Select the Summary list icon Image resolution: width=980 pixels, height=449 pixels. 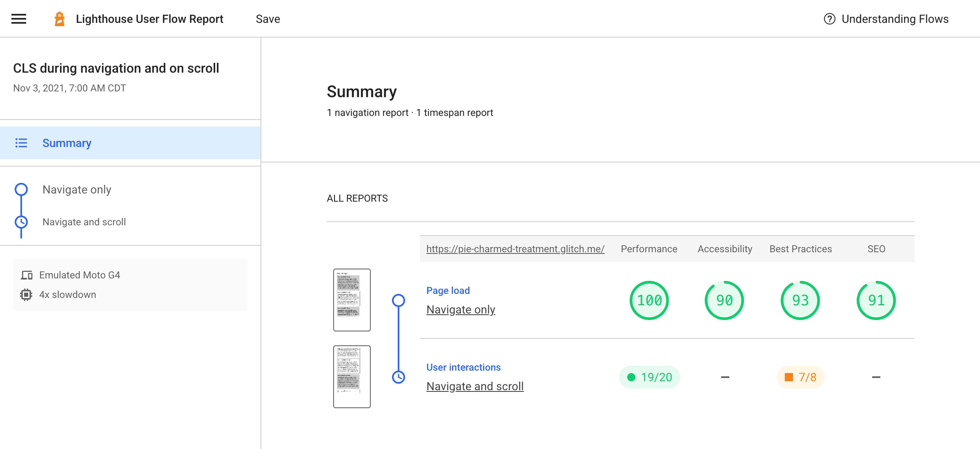click(21, 143)
